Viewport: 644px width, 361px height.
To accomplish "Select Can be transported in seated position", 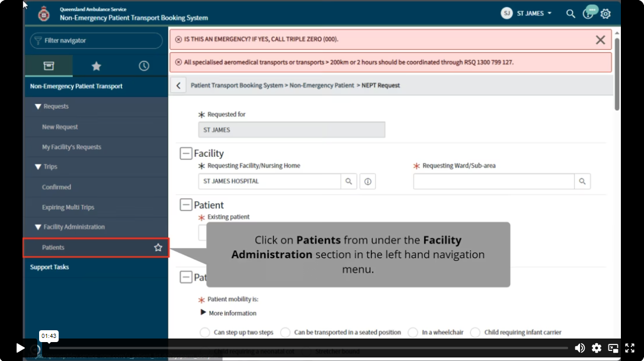I will (x=285, y=332).
